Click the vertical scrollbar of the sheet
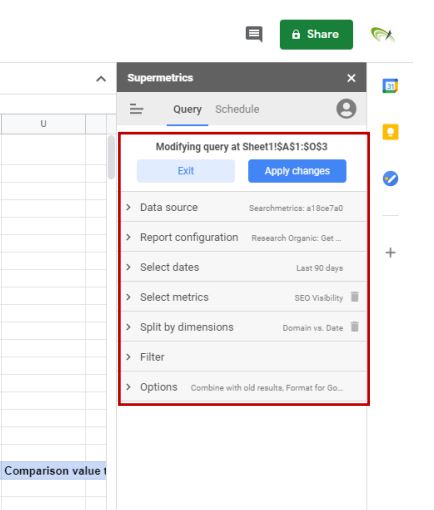434x510 pixels. [x=111, y=157]
